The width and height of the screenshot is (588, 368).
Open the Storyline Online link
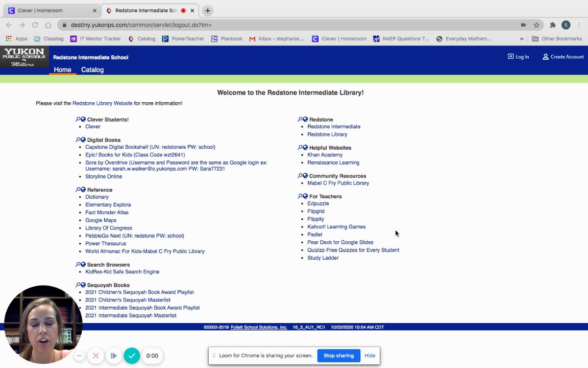click(x=104, y=176)
